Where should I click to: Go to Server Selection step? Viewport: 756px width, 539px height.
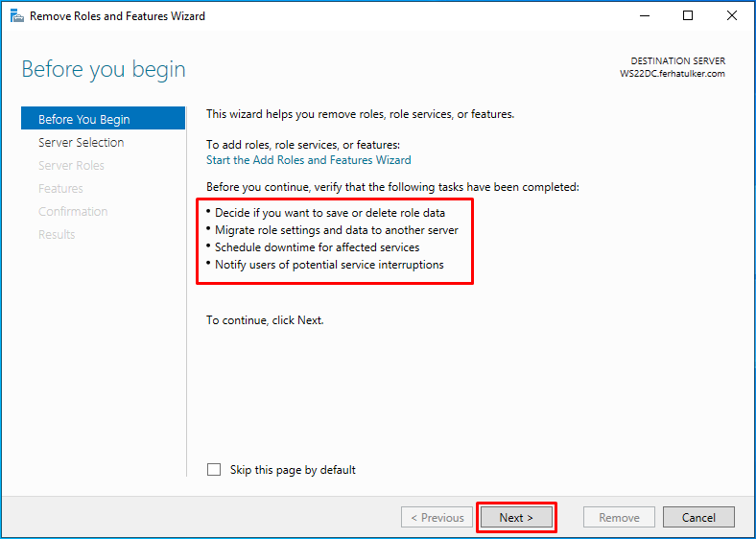81,142
